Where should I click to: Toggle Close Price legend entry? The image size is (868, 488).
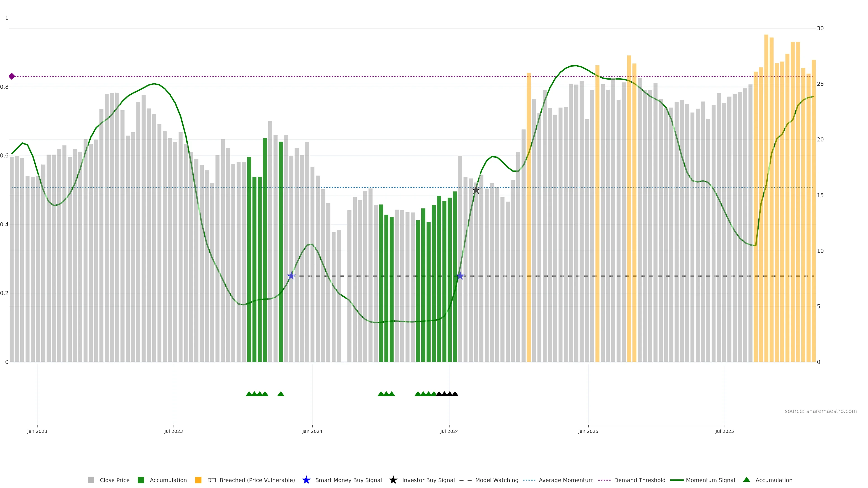click(x=114, y=480)
